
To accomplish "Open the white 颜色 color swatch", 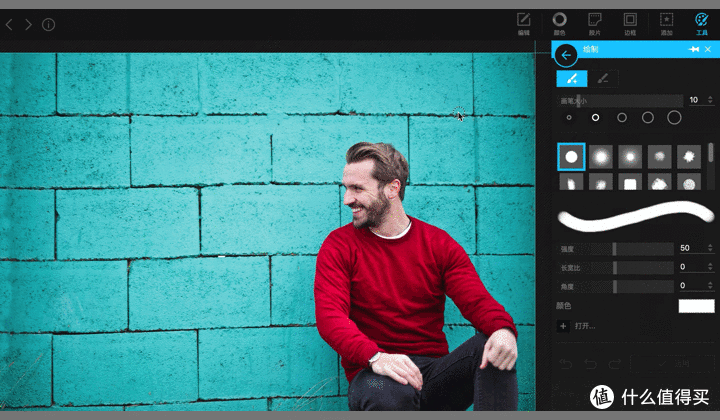I will coord(697,306).
